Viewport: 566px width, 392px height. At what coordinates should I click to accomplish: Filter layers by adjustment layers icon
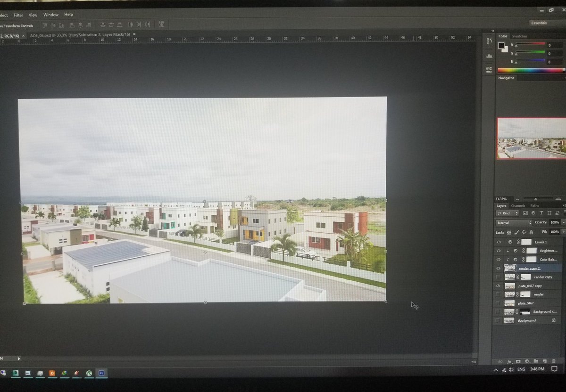[533, 213]
